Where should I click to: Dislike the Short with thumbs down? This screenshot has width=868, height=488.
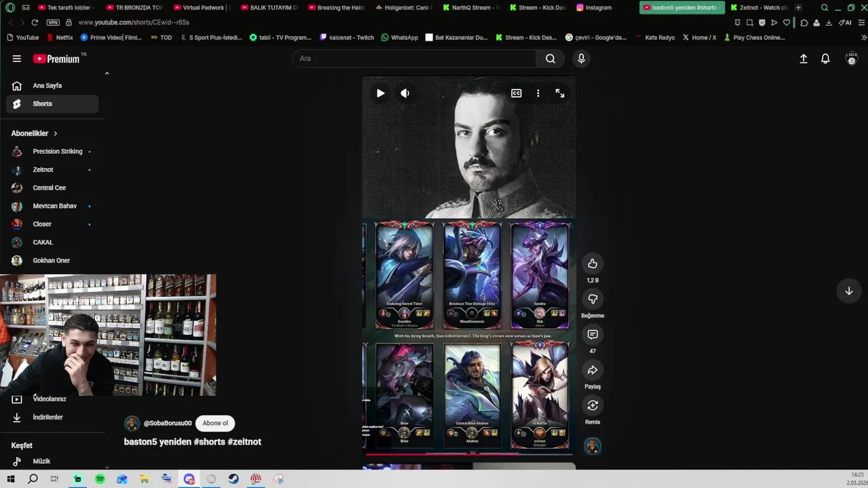(593, 299)
